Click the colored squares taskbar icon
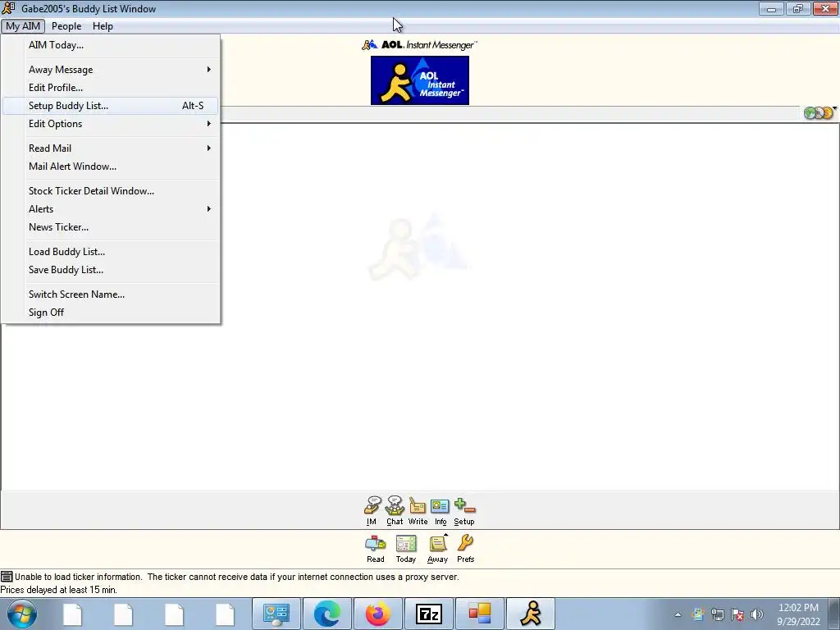 coord(480,614)
